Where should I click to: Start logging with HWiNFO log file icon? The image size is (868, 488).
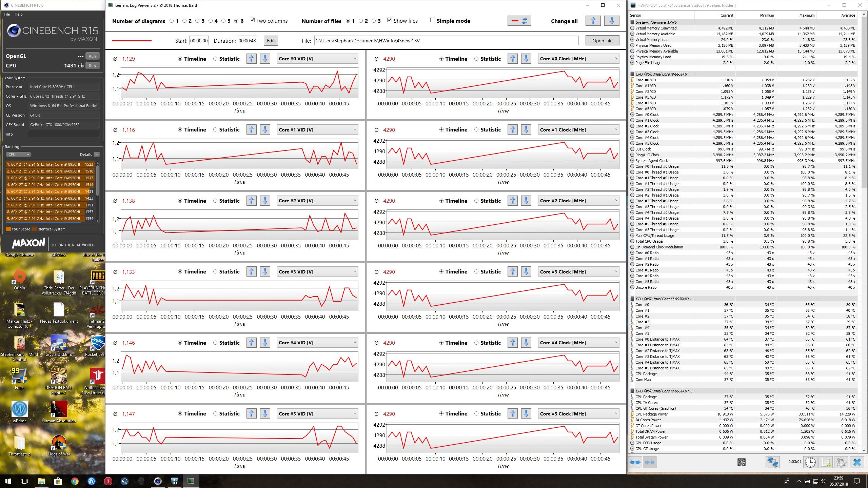826,462
